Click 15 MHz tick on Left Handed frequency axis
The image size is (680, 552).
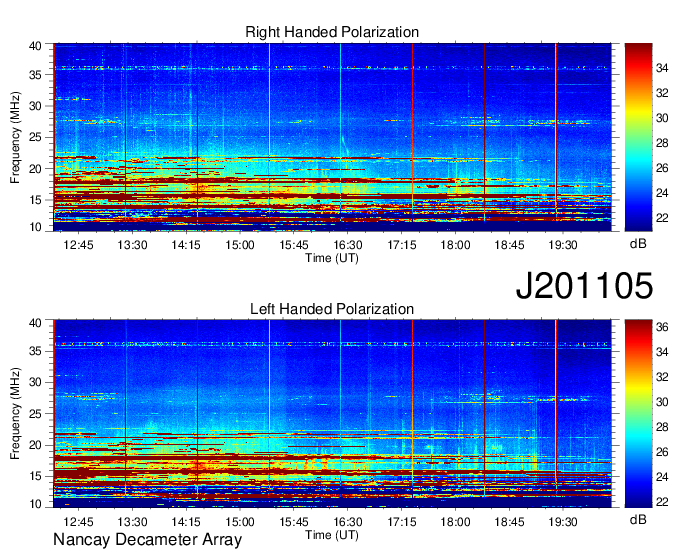click(35, 476)
